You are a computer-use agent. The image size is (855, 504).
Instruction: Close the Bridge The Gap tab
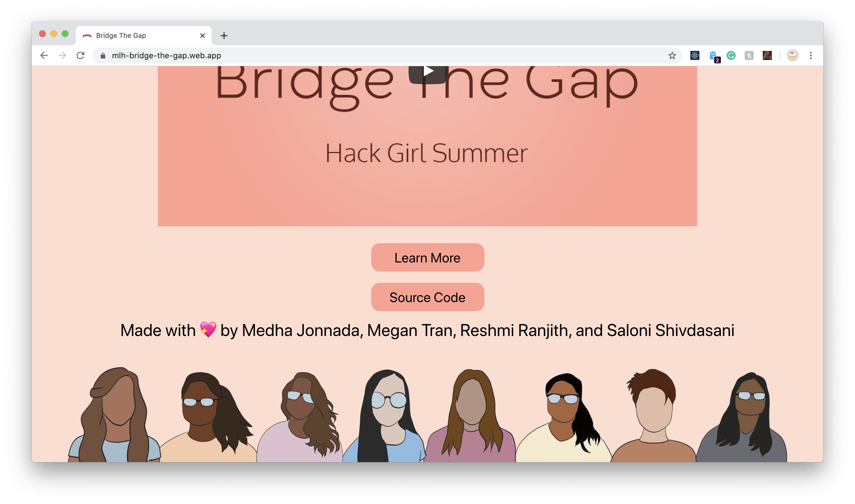click(x=203, y=35)
